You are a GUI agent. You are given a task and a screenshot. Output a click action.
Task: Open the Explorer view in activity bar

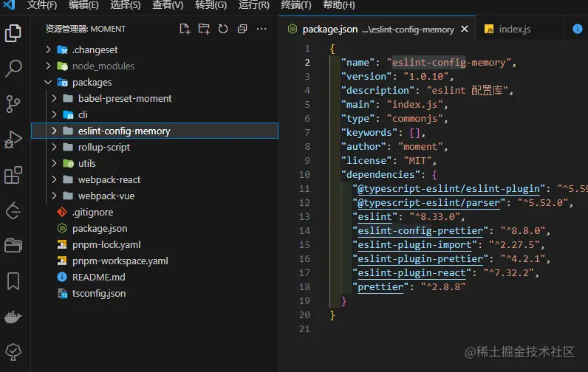point(13,33)
